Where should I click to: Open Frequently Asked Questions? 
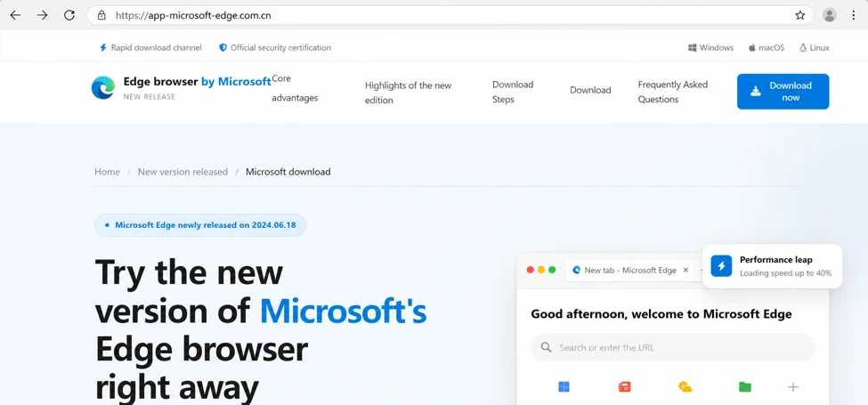[673, 92]
